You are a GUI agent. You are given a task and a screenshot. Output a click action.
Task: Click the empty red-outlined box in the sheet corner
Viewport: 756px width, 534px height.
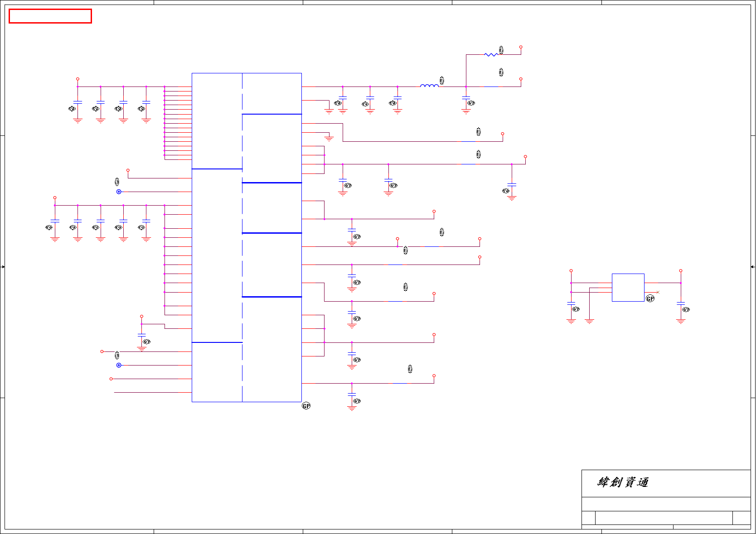[50, 16]
